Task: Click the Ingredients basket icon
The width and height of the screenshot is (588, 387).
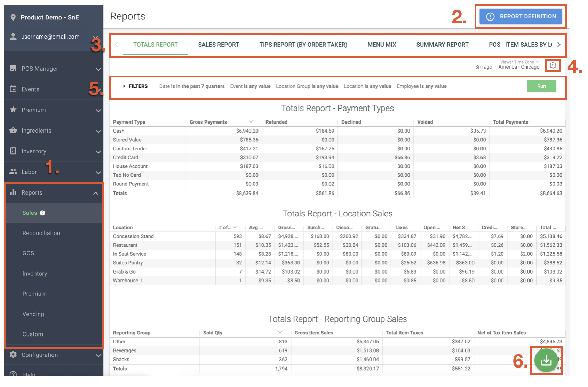Action: 13,130
